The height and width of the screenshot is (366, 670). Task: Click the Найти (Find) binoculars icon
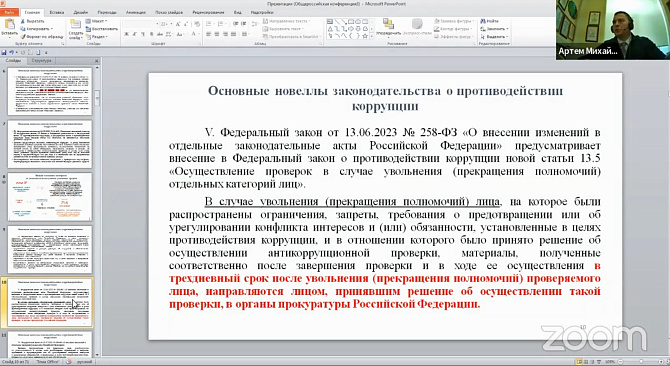483,21
